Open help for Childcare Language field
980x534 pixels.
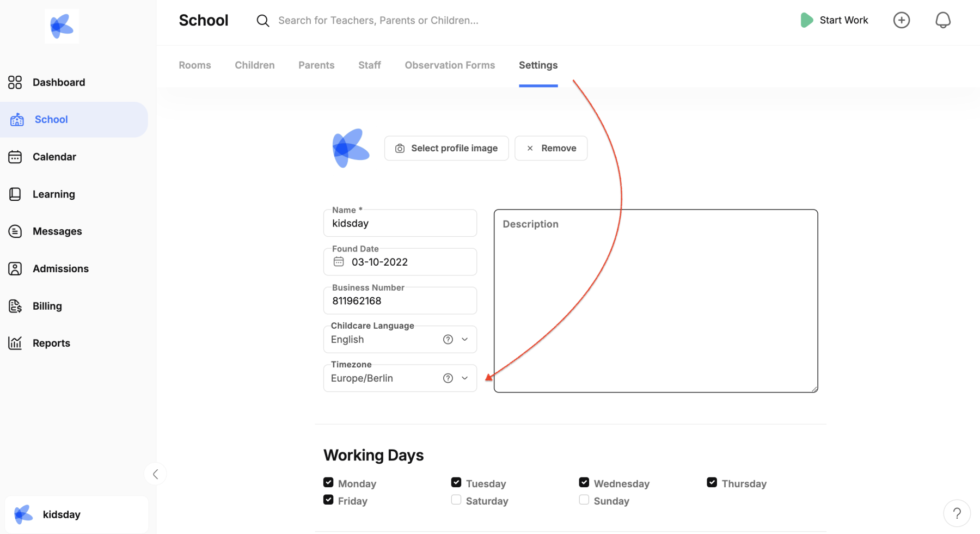point(448,339)
